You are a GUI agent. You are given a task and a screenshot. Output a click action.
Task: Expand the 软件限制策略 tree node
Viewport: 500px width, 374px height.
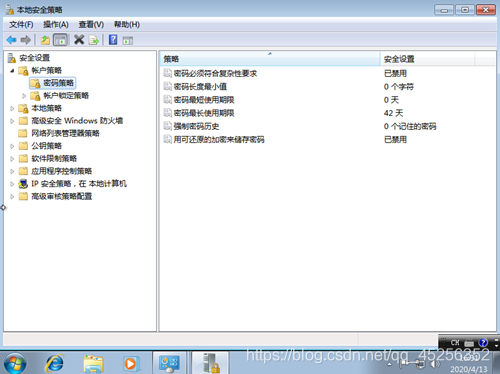[x=12, y=159]
